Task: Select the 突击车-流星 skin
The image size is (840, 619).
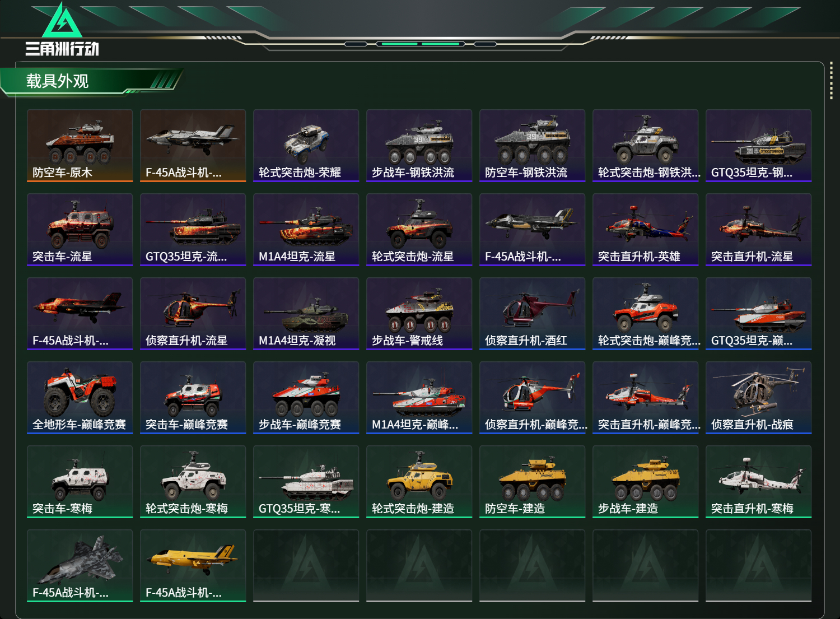Action: [80, 230]
